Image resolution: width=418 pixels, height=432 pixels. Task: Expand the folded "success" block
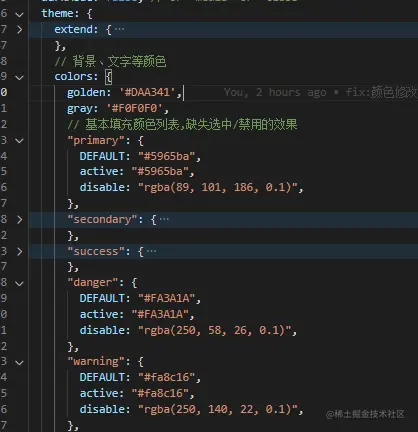pos(20,251)
